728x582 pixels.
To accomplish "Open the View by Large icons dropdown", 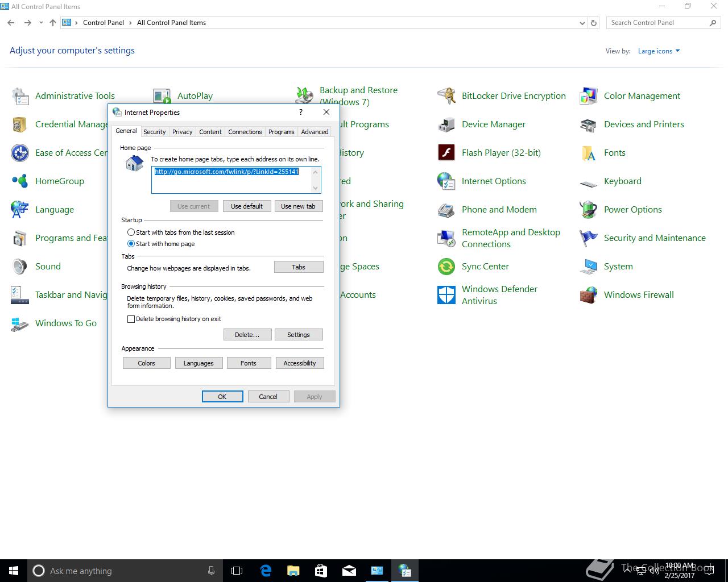I will click(x=659, y=51).
